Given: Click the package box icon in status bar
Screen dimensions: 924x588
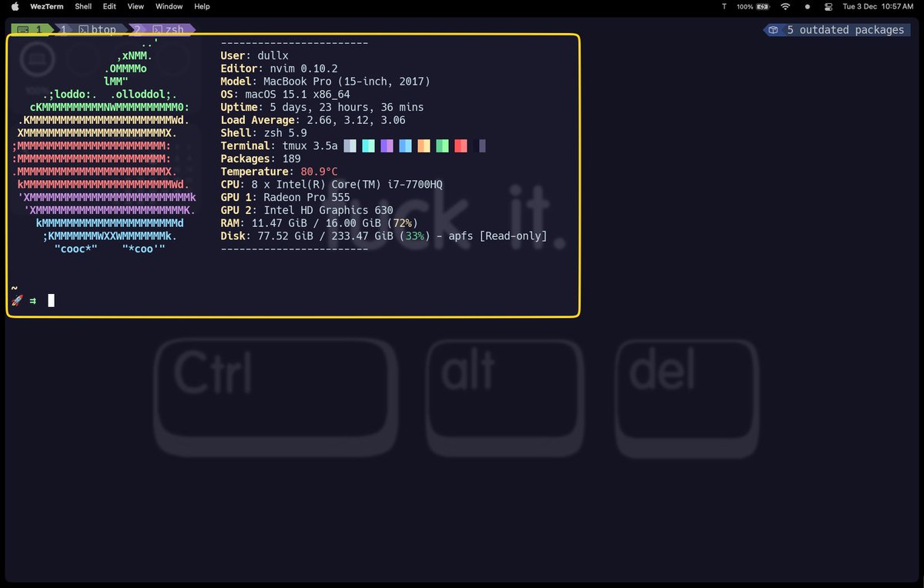Looking at the screenshot, I should click(773, 30).
